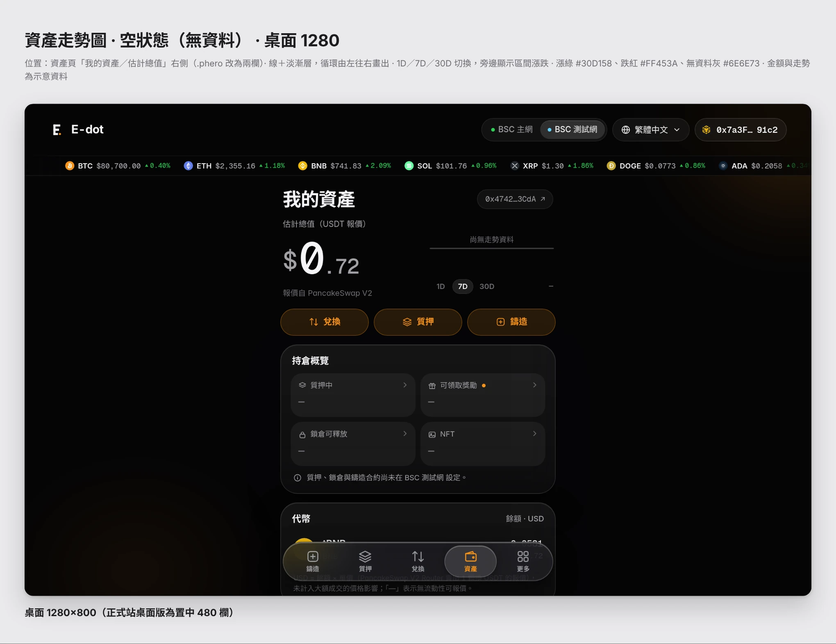Click the BNB ticker coin icon
Screen dimensions: 836x644
pyautogui.click(x=302, y=166)
